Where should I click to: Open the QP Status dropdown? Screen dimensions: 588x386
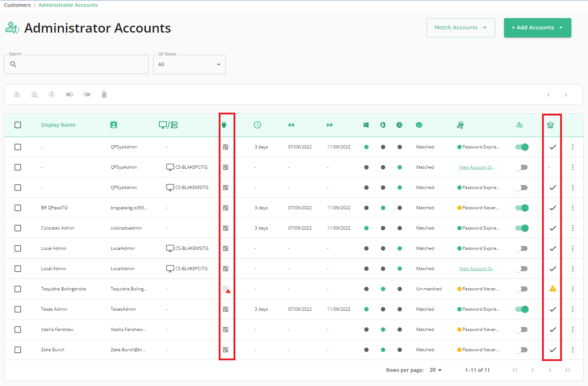189,64
